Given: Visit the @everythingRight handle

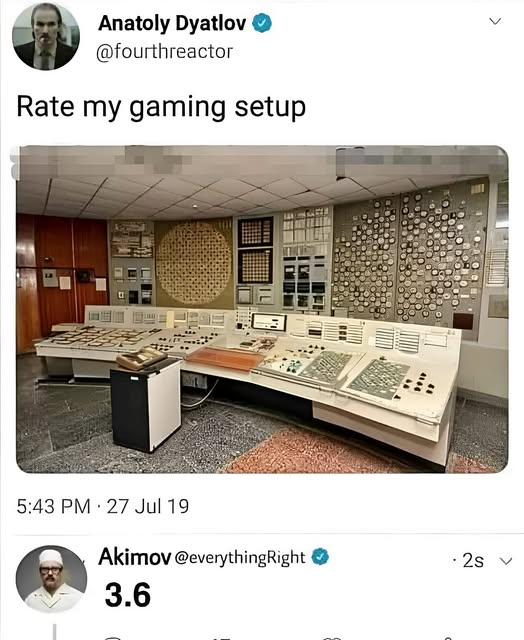Looking at the screenshot, I should 240,558.
